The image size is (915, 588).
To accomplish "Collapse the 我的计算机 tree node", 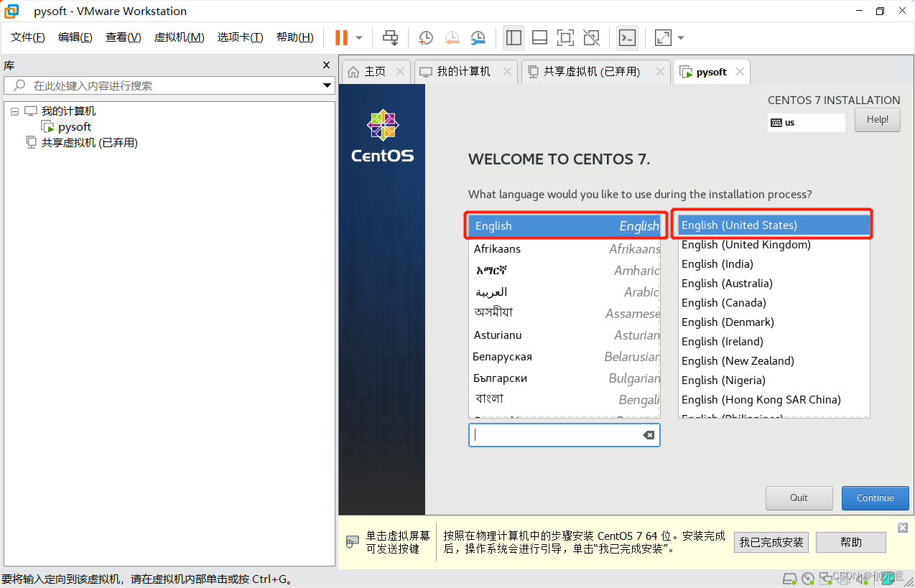I will [14, 111].
